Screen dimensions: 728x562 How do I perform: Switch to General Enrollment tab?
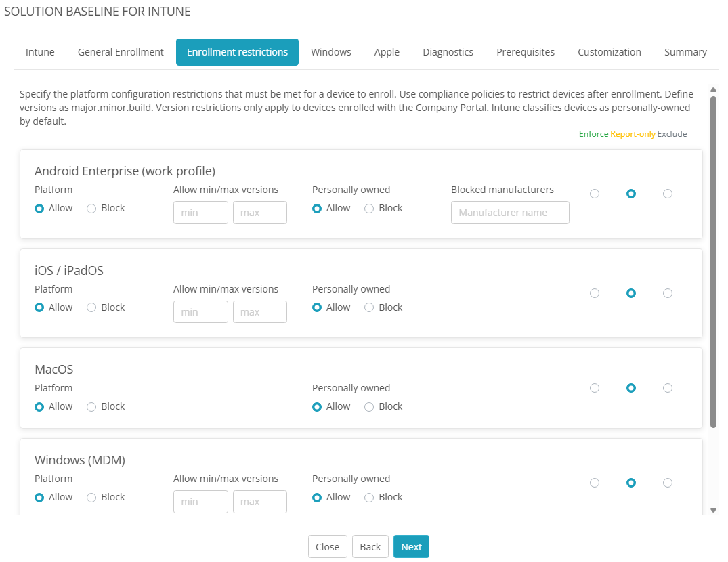point(121,52)
